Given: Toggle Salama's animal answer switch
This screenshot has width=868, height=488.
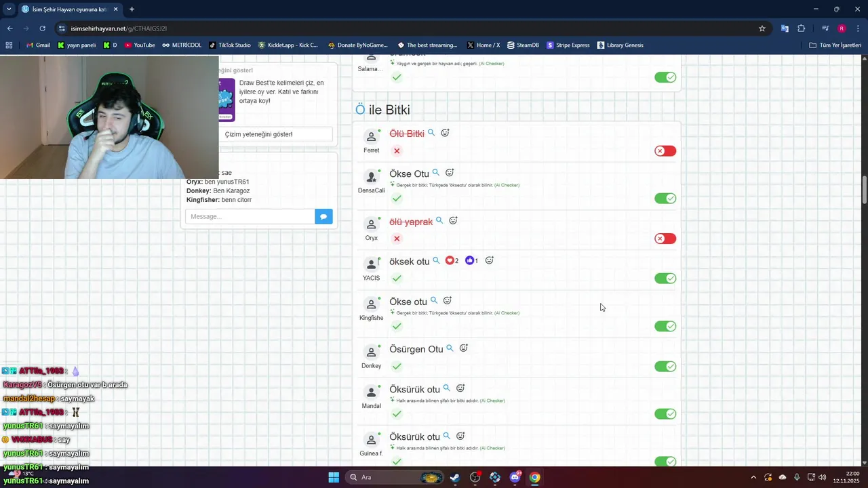Looking at the screenshot, I should [x=665, y=77].
